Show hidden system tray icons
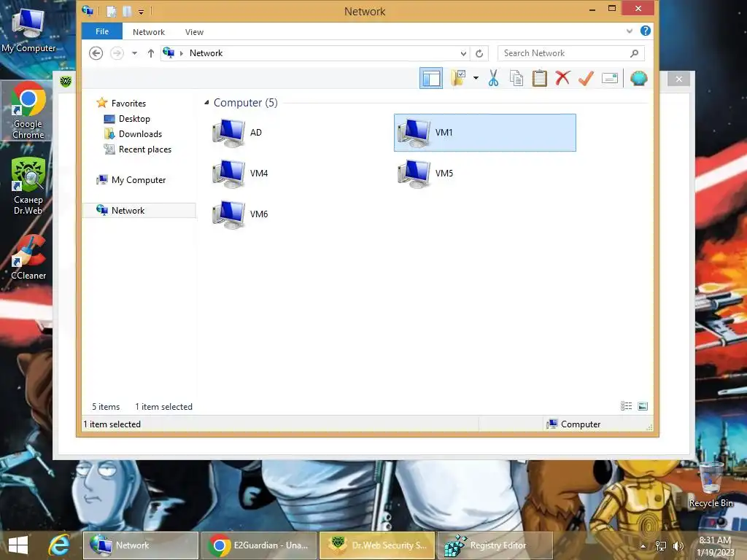The width and height of the screenshot is (747, 560). click(643, 546)
